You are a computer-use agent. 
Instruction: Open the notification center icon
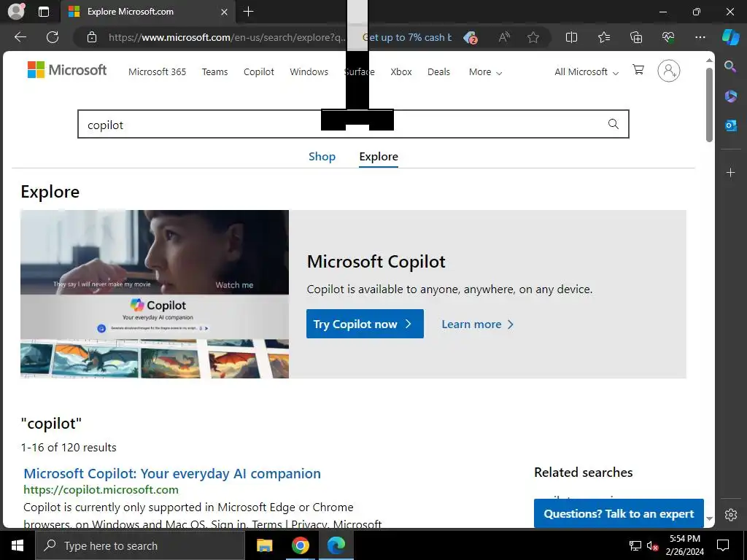[x=723, y=545]
